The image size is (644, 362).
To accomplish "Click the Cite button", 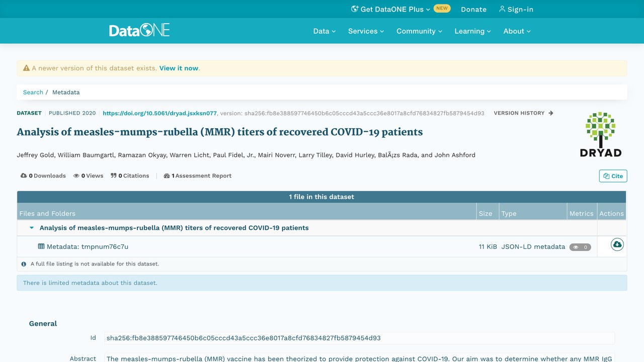I will [613, 176].
